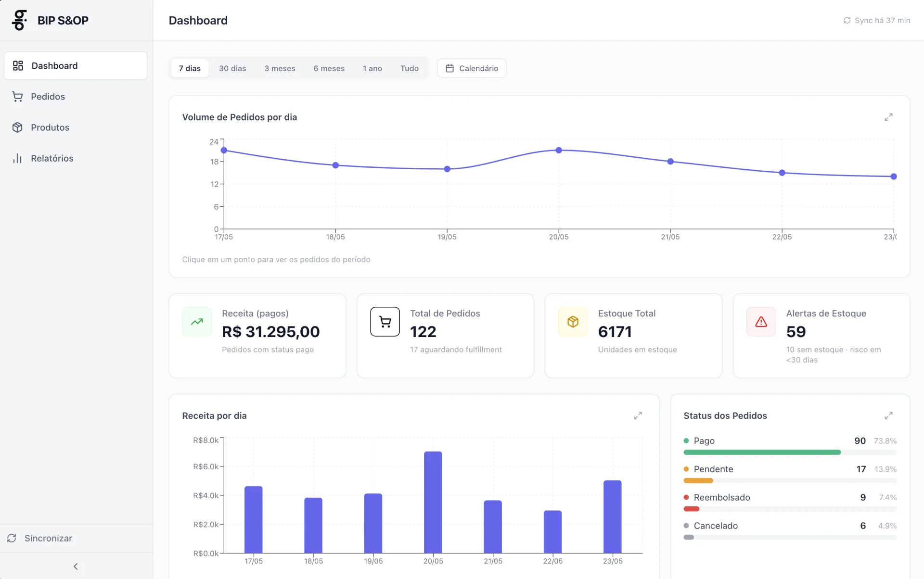924x579 pixels.
Task: Click the 21/05 revenue bar
Action: [x=493, y=527]
